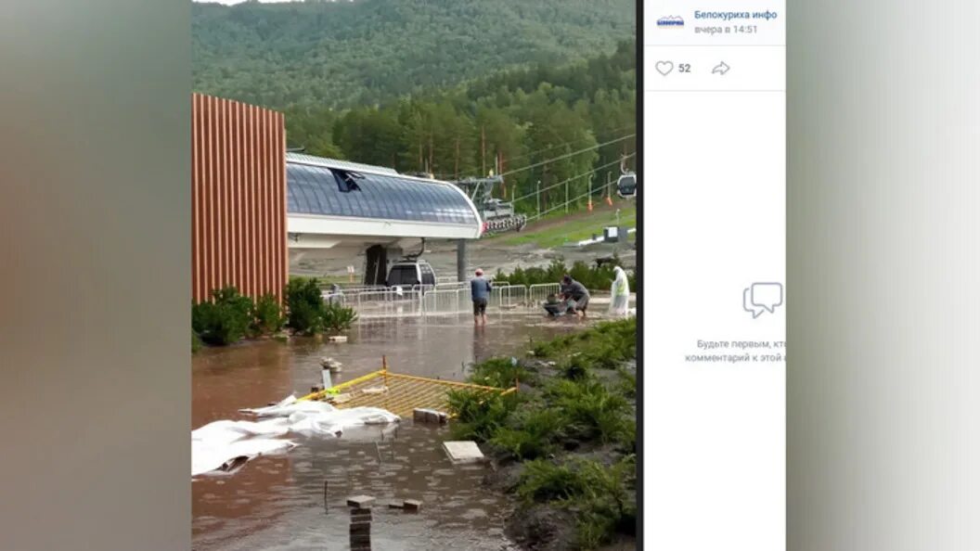The width and height of the screenshot is (980, 551).
Task: Click the stacked bricks in the foreground water
Action: [360, 521]
